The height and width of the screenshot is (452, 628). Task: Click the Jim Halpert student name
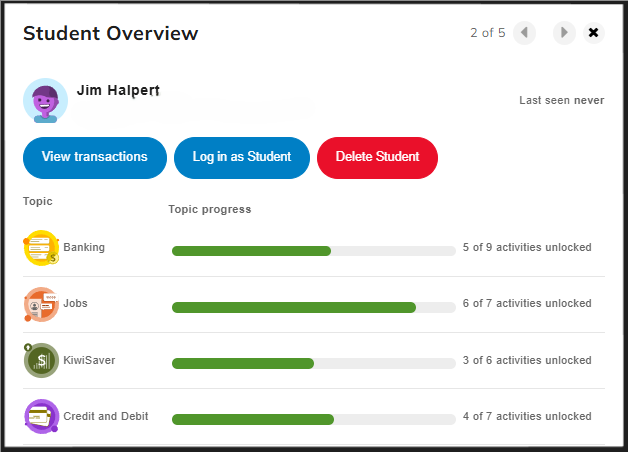(118, 89)
